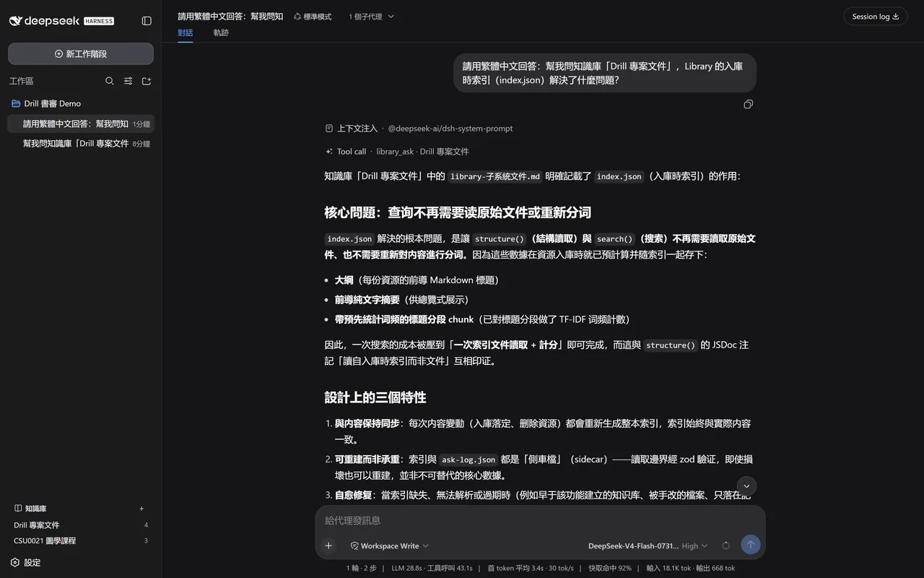This screenshot has height=578, width=924.
Task: Open the CSU0021 圖學課程 knowledge base
Action: click(x=81, y=540)
